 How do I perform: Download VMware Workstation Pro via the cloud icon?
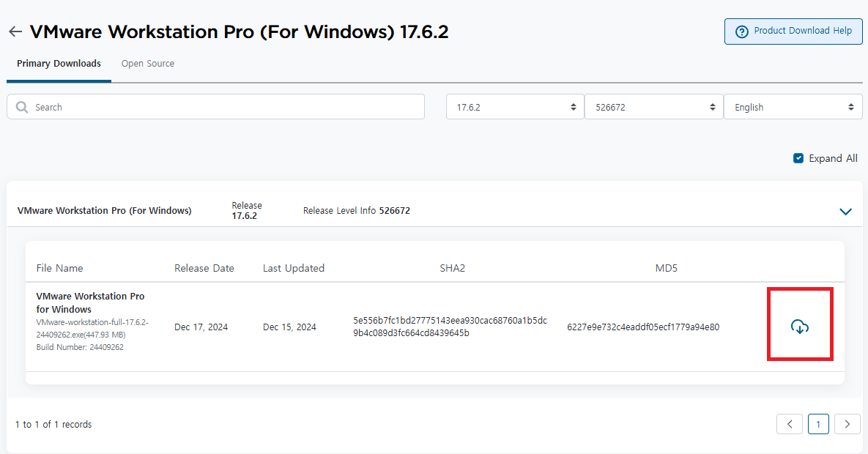tap(799, 327)
